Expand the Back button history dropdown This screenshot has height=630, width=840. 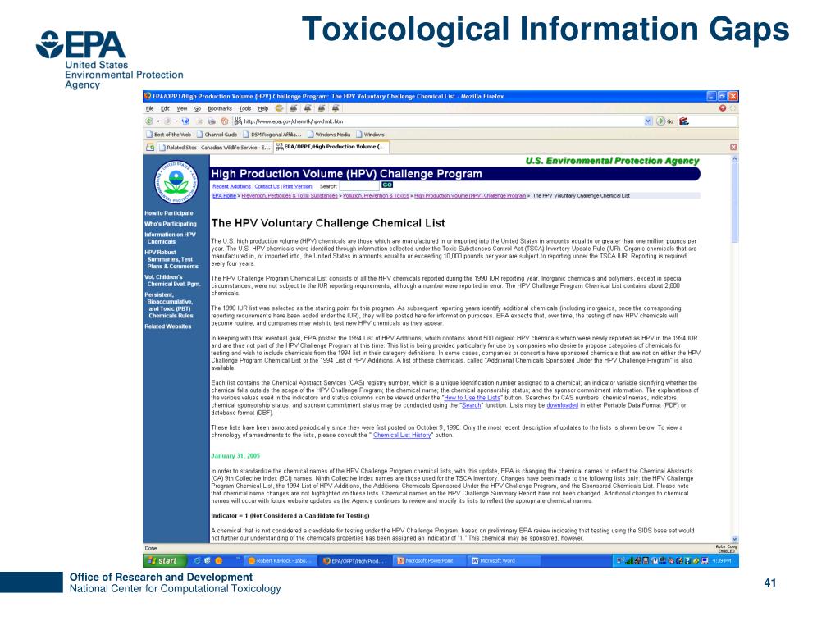point(158,121)
